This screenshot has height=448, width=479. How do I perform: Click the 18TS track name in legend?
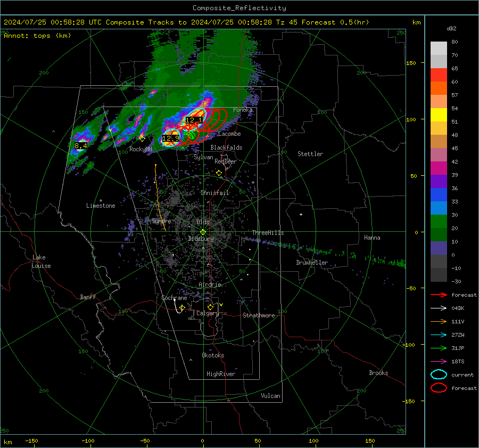click(458, 362)
